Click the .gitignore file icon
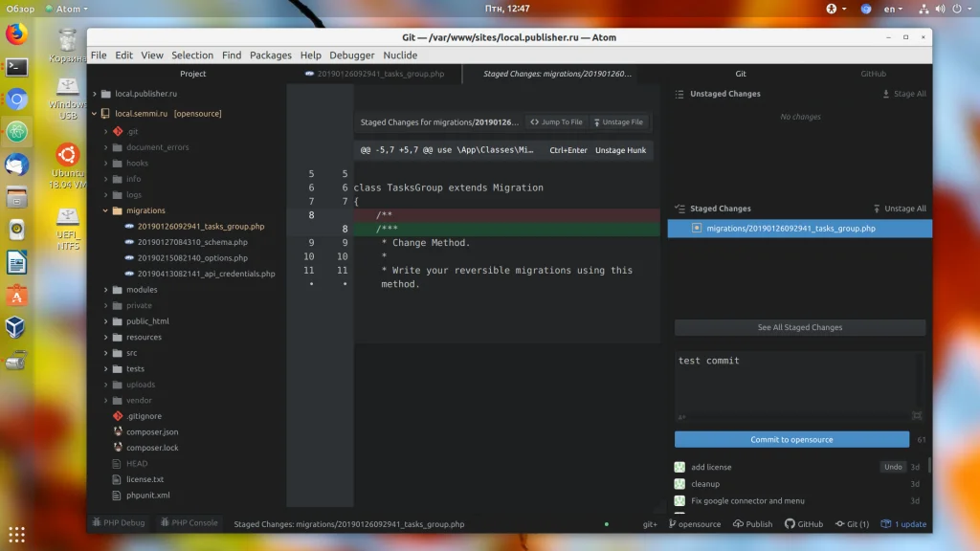980x551 pixels. (118, 415)
